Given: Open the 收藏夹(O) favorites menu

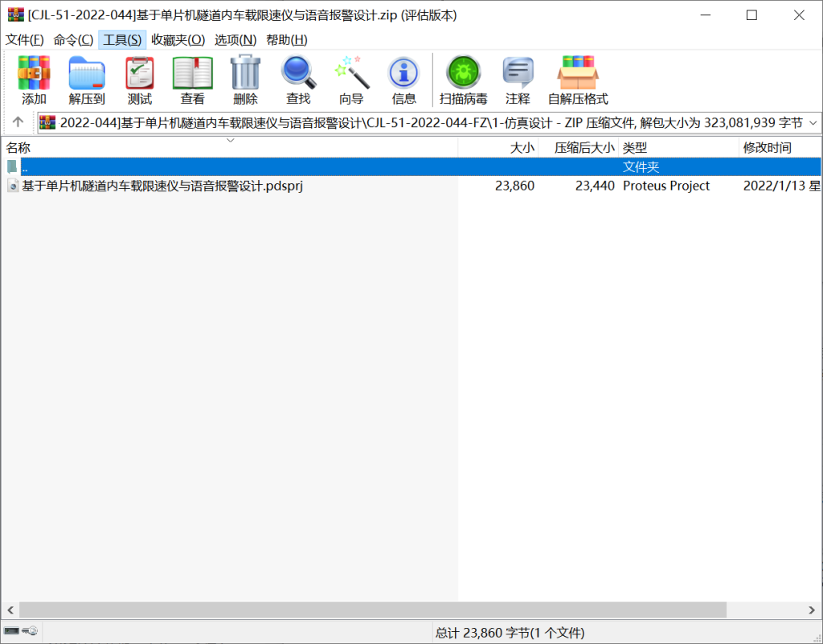Looking at the screenshot, I should [178, 40].
